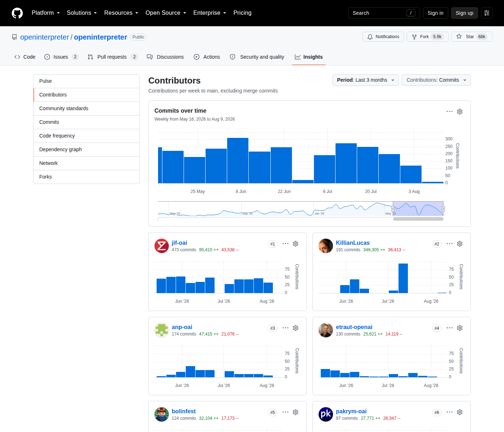Open the command palette icon in header
The image size is (504, 432).
(x=487, y=13)
